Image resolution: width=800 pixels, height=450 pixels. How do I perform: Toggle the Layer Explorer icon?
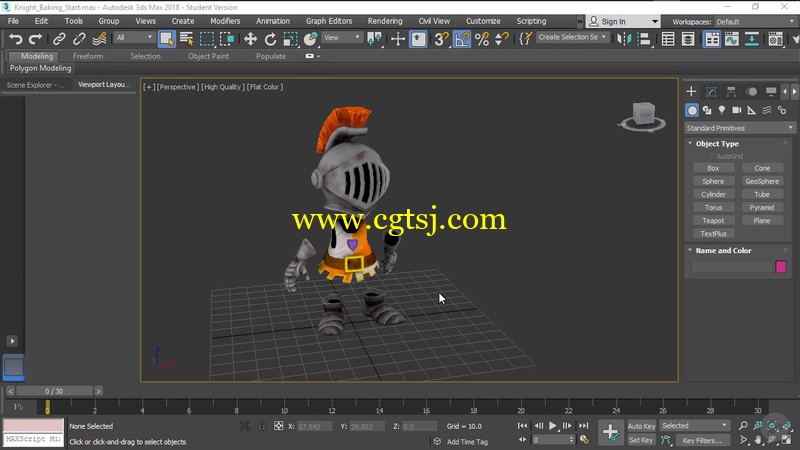pyautogui.click(x=688, y=39)
